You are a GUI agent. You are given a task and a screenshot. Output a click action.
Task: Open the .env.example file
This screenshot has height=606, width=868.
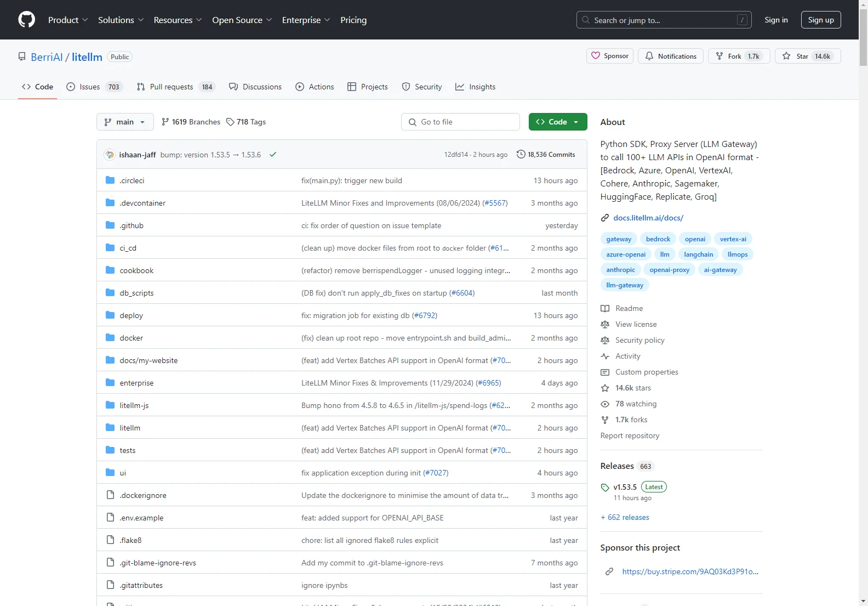click(x=141, y=518)
